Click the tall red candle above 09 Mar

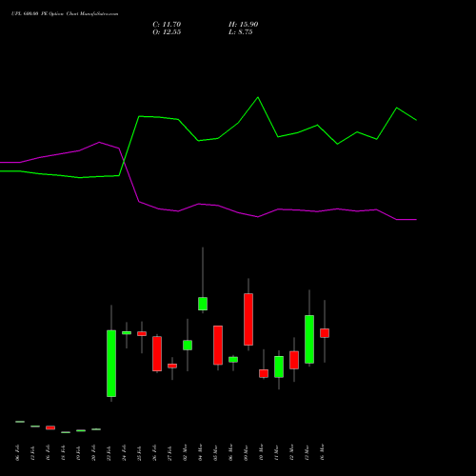point(248,319)
